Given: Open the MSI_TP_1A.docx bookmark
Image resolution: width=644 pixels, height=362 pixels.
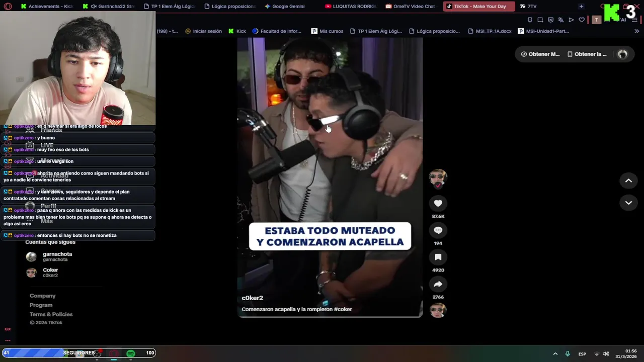Looking at the screenshot, I should coord(489,31).
